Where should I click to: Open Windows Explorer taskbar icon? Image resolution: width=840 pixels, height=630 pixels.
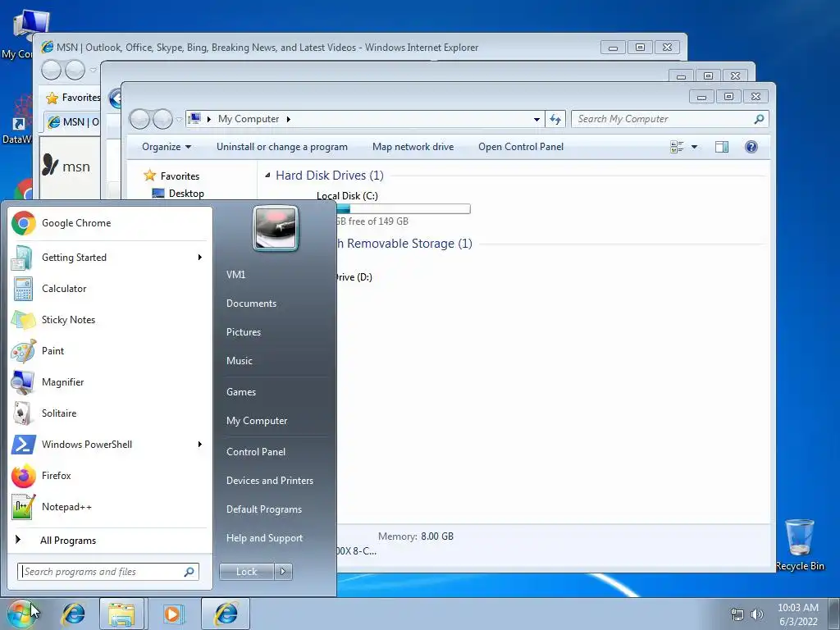(x=121, y=614)
